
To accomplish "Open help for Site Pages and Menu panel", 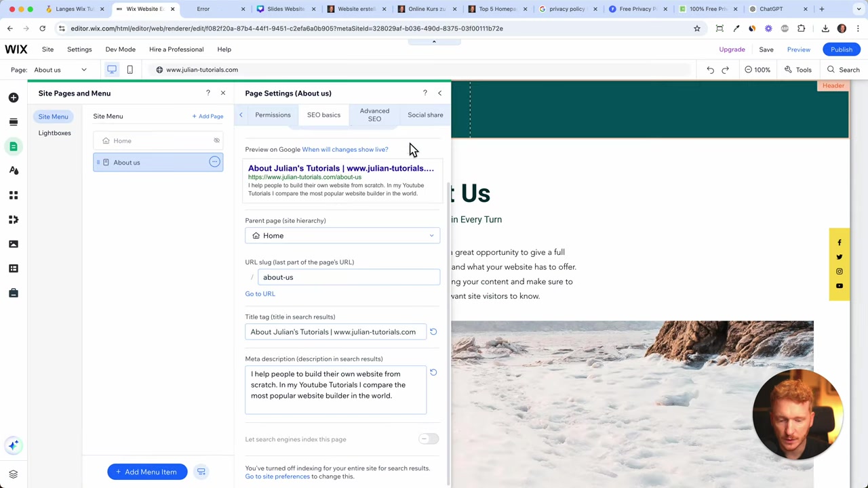I will coord(208,93).
